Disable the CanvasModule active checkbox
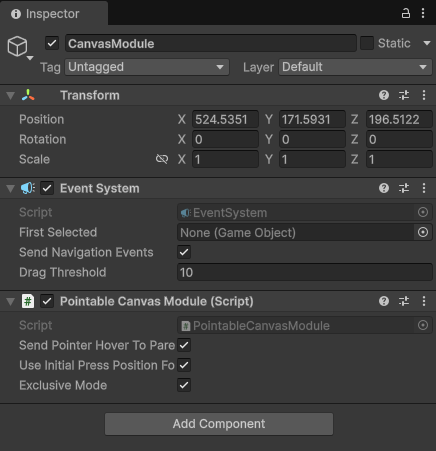Viewport: 436px width, 451px height. 52,43
